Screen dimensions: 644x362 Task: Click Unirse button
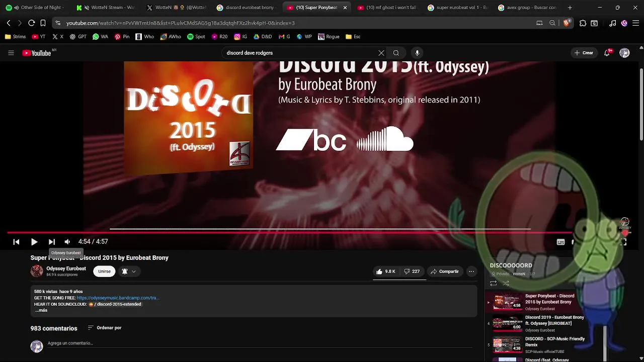point(104,271)
